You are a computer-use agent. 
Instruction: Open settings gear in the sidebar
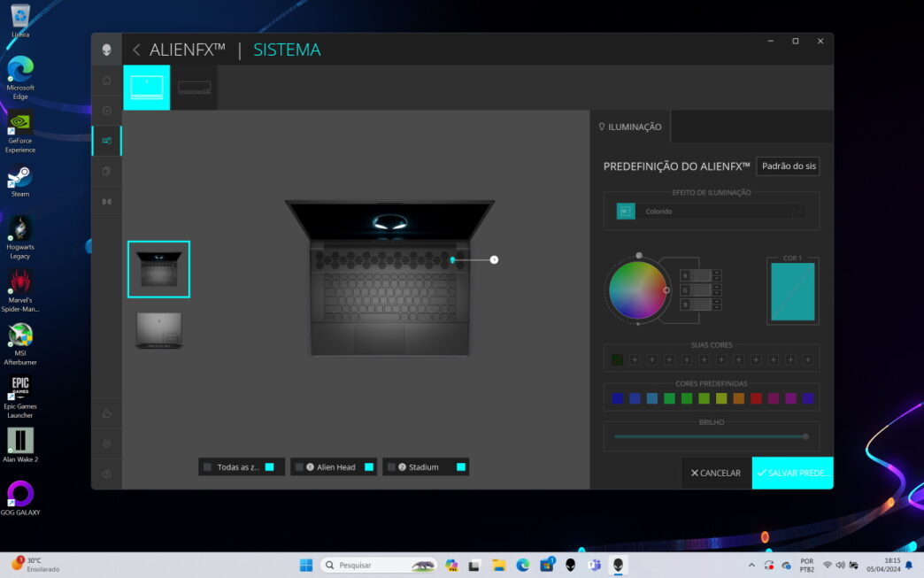click(107, 443)
